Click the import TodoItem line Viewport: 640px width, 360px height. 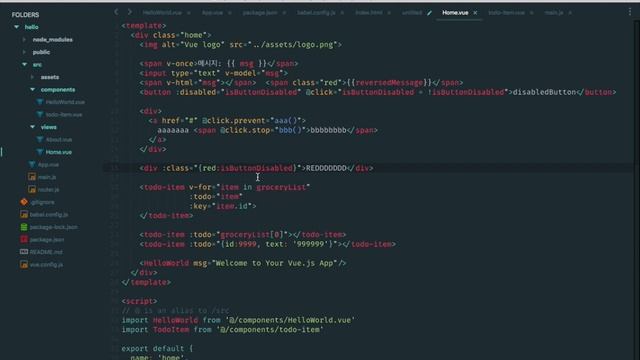click(x=222, y=329)
